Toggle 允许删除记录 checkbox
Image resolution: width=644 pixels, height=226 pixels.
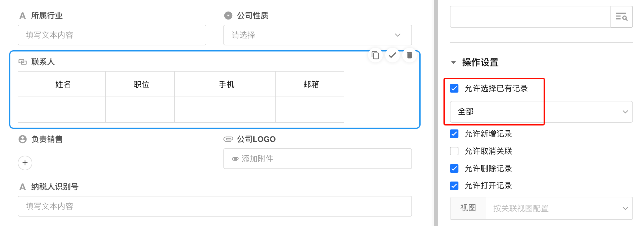454,168
